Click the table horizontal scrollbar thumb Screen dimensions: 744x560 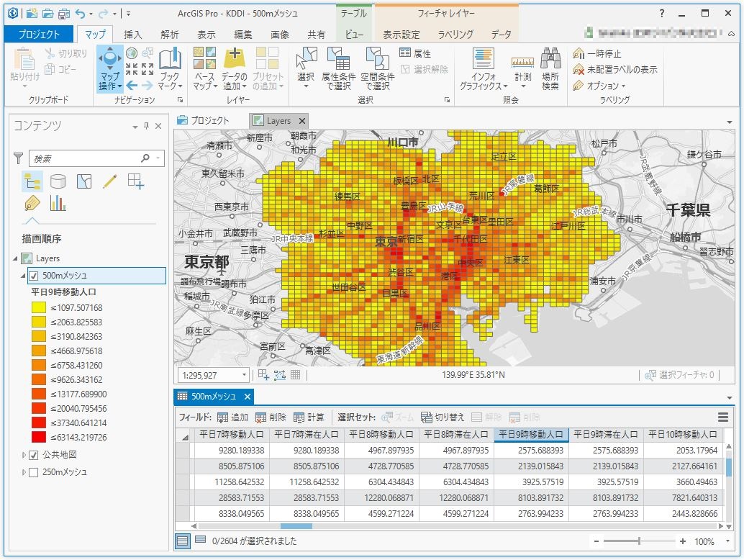point(296,526)
